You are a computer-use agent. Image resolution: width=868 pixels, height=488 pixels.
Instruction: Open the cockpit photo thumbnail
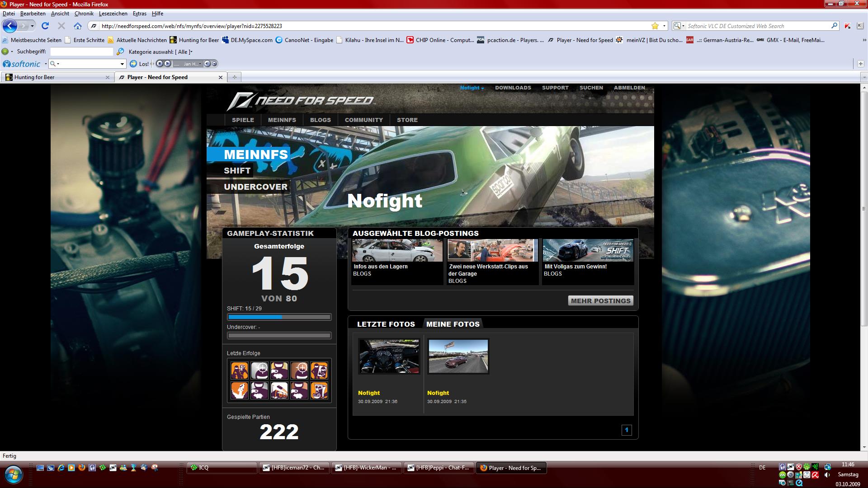pos(389,356)
